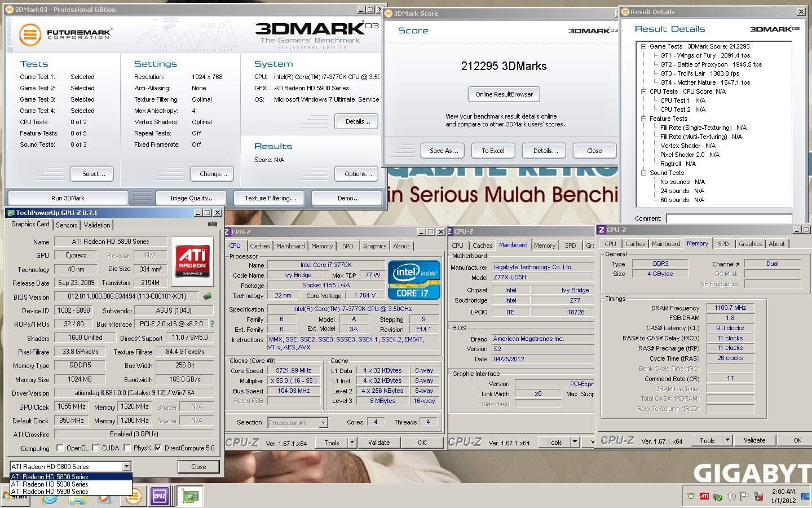The width and height of the screenshot is (812, 508).
Task: Click the Image Quality... button
Action: (192, 198)
